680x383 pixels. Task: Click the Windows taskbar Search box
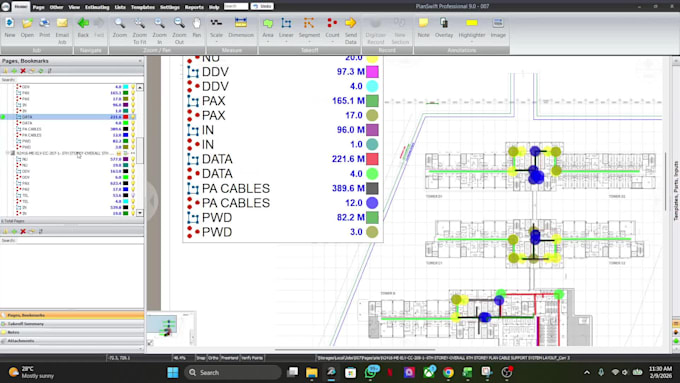233,373
